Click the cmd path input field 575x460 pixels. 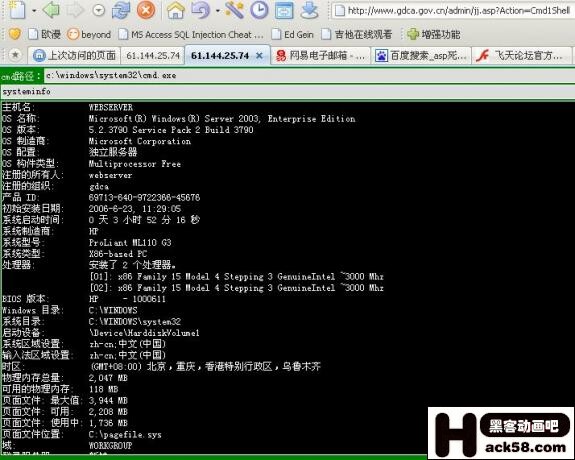point(310,76)
